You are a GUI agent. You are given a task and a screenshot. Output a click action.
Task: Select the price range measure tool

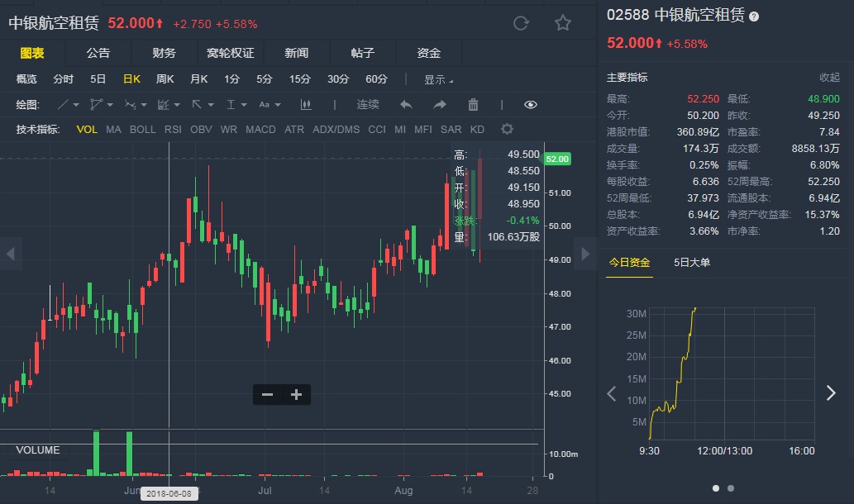231,104
